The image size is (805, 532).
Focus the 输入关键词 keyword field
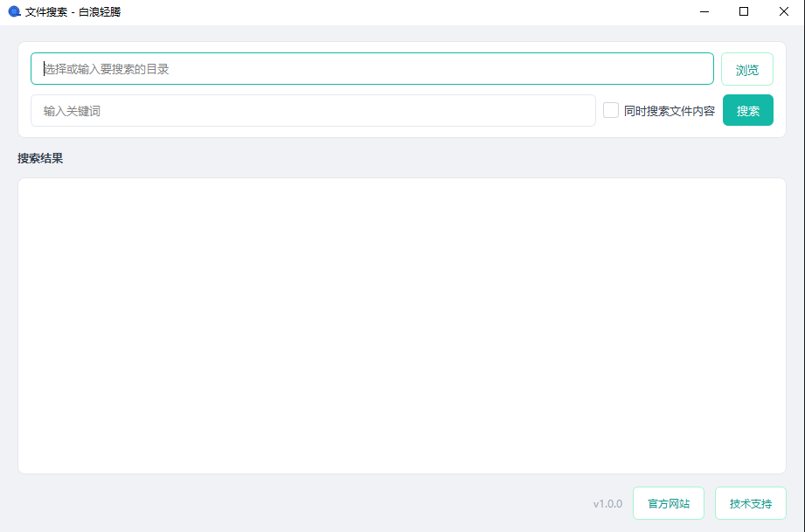313,111
